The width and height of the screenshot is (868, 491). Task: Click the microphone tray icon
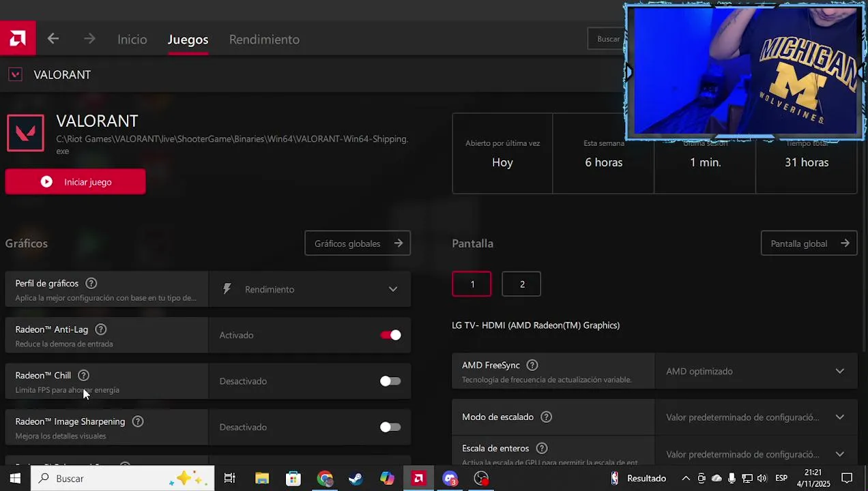732,478
